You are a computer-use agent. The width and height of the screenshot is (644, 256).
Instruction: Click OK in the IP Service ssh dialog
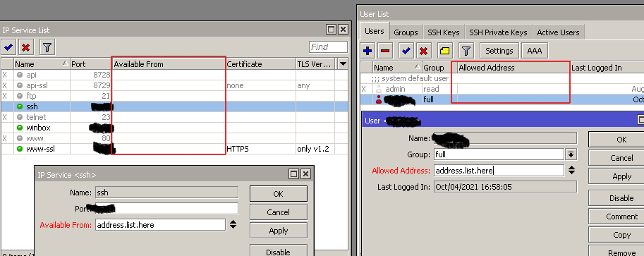(x=278, y=193)
